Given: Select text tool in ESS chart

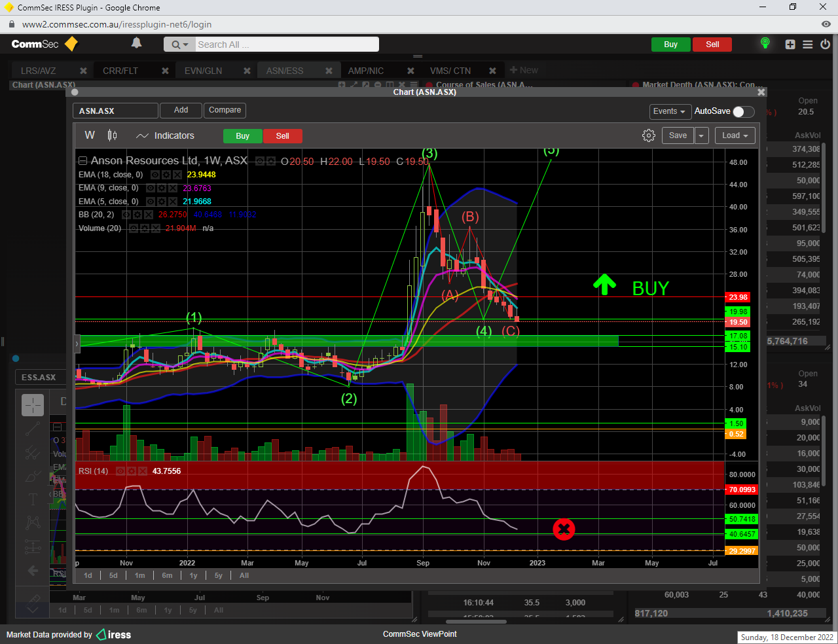Looking at the screenshot, I should pyautogui.click(x=33, y=500).
